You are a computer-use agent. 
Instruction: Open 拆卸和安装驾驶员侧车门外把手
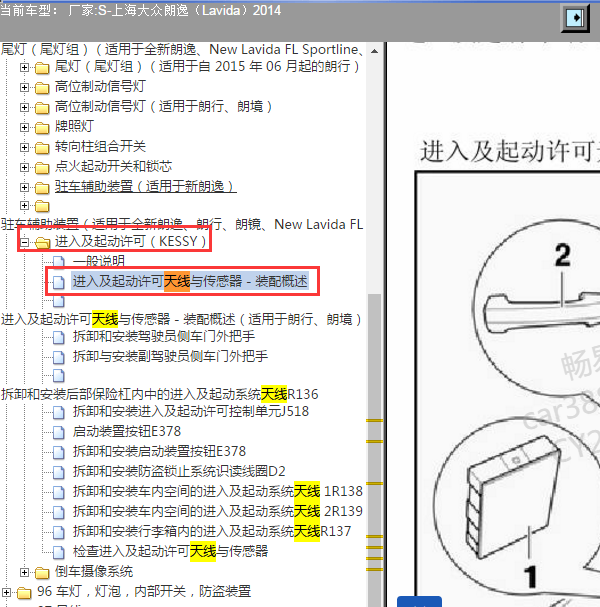[164, 336]
